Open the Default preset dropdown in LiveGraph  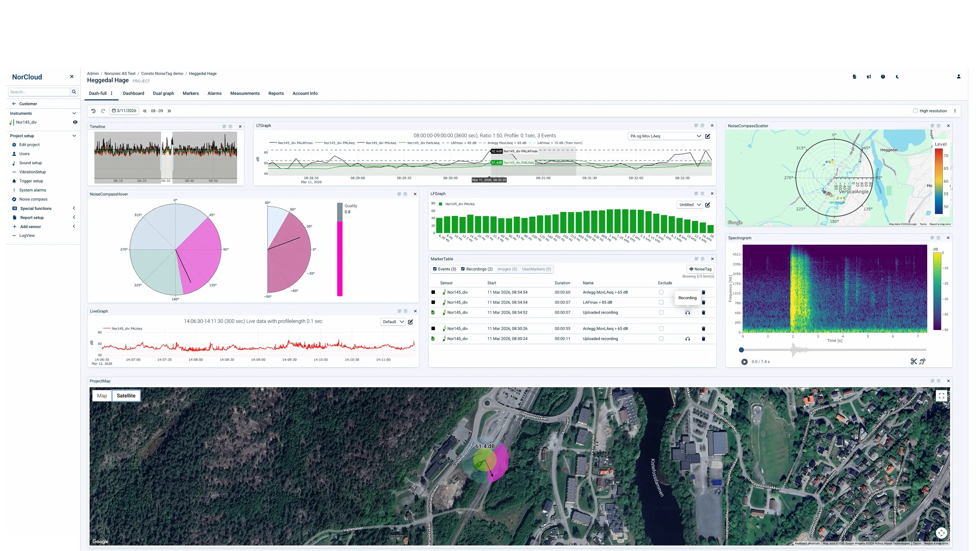pyautogui.click(x=393, y=322)
